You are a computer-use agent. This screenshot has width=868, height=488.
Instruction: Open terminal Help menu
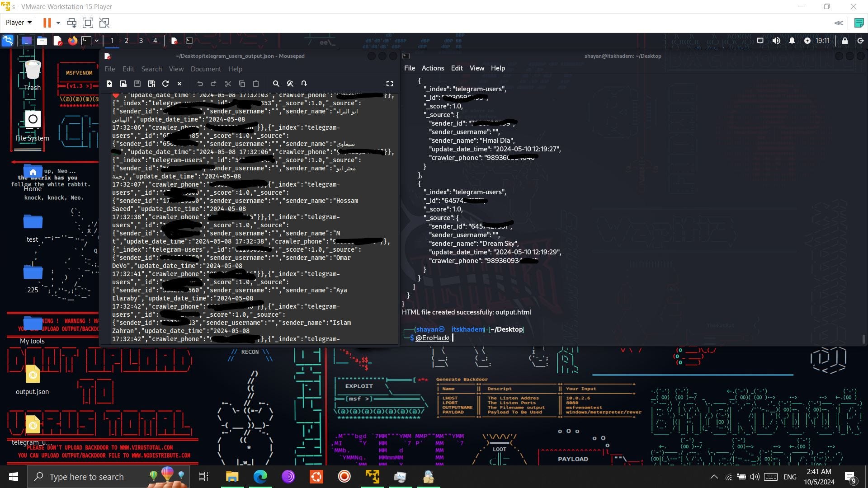(498, 68)
